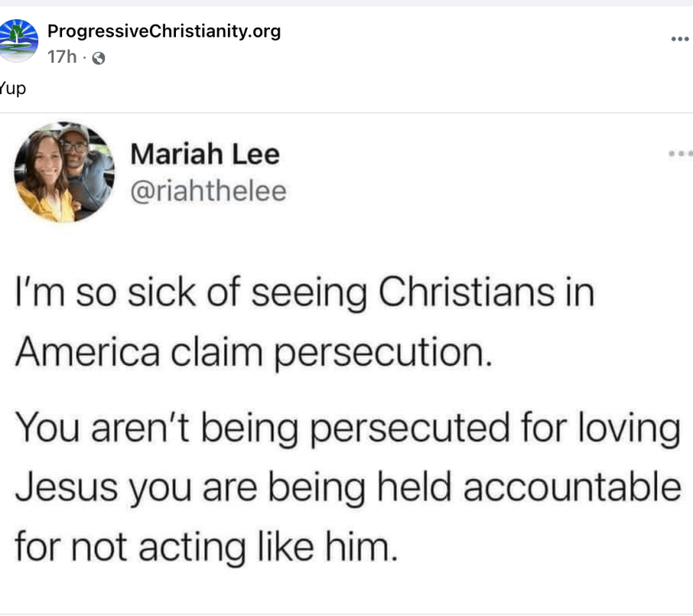Open the 17h post timestamp

point(61,57)
